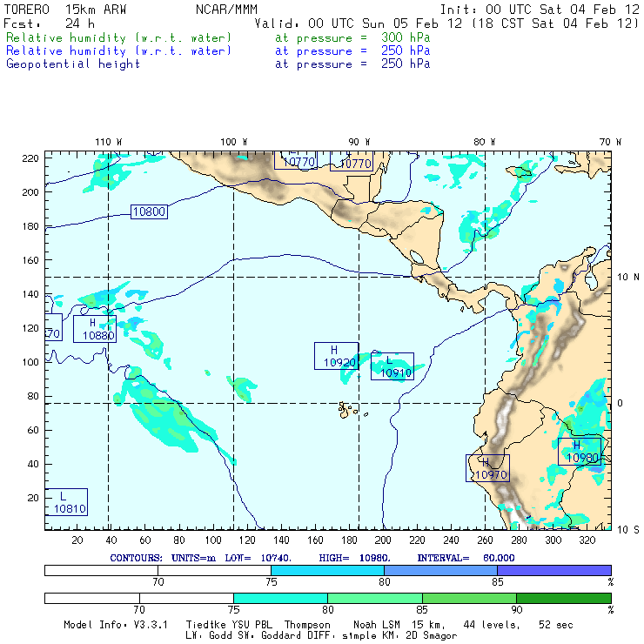Screen dimensions: 644x644
Task: Click the '110 W' longitude label
Action: click(109, 142)
